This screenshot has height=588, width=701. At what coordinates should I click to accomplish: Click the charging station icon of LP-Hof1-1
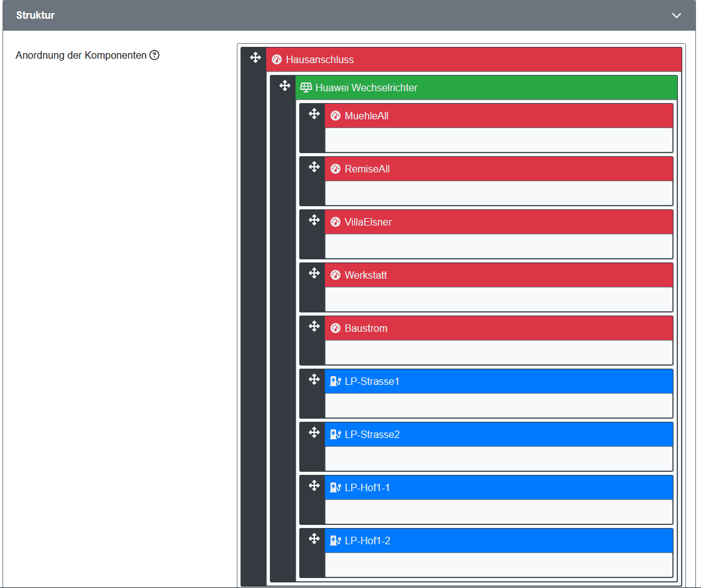point(336,487)
